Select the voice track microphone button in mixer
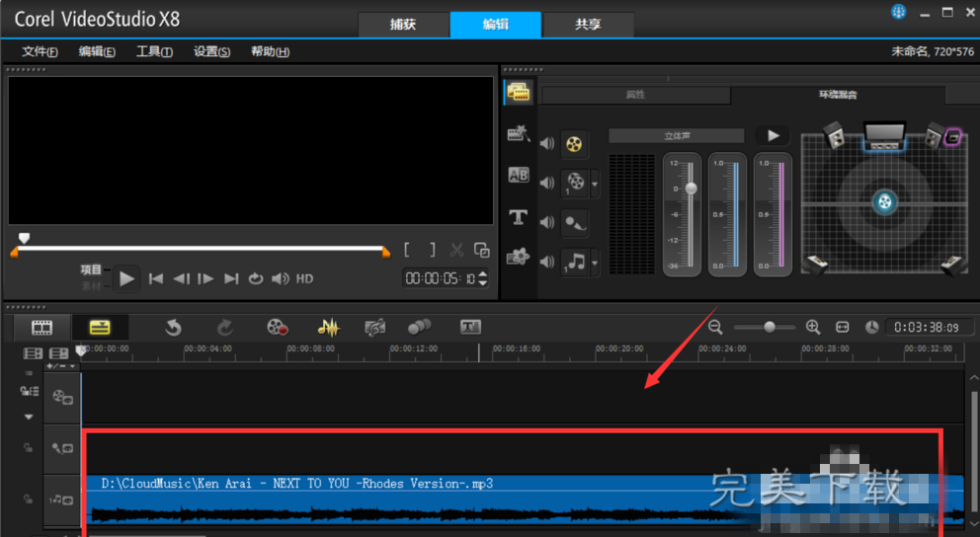Image resolution: width=980 pixels, height=537 pixels. click(574, 223)
